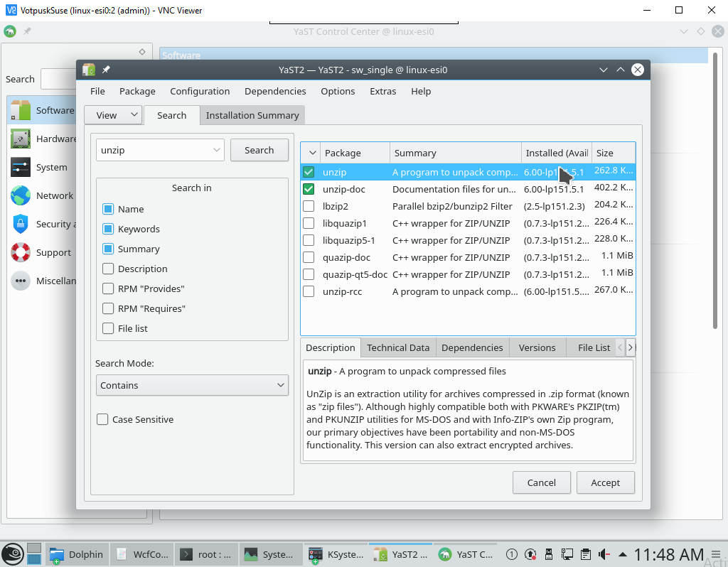Toggle the Summary search checkbox
The width and height of the screenshot is (728, 567).
pyautogui.click(x=108, y=249)
